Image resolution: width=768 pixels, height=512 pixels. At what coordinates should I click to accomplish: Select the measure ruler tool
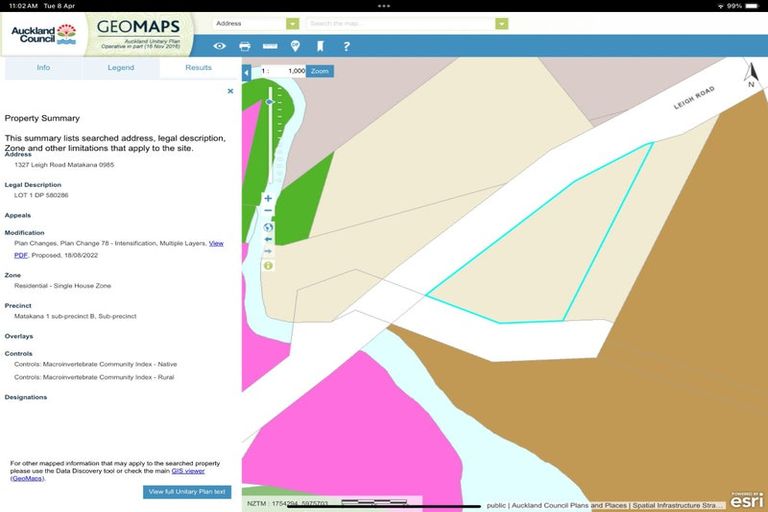[270, 46]
